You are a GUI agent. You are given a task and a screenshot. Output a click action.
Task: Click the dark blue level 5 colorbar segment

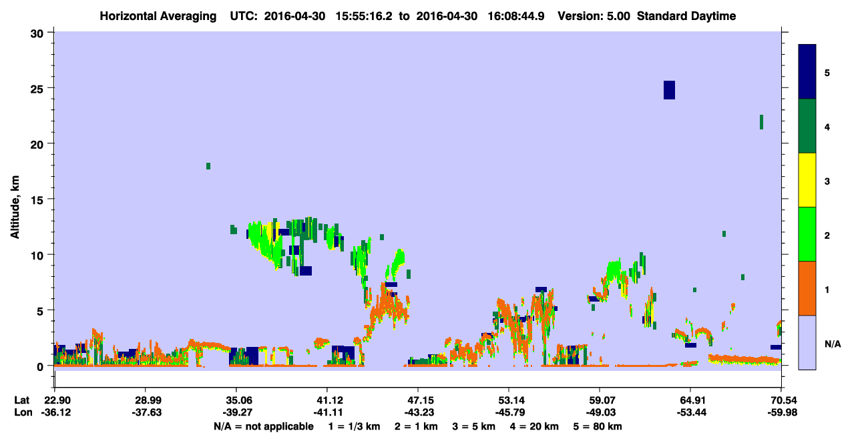click(807, 72)
